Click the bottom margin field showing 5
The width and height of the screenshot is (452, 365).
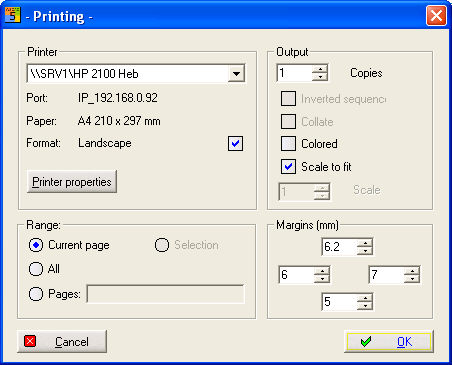339,302
